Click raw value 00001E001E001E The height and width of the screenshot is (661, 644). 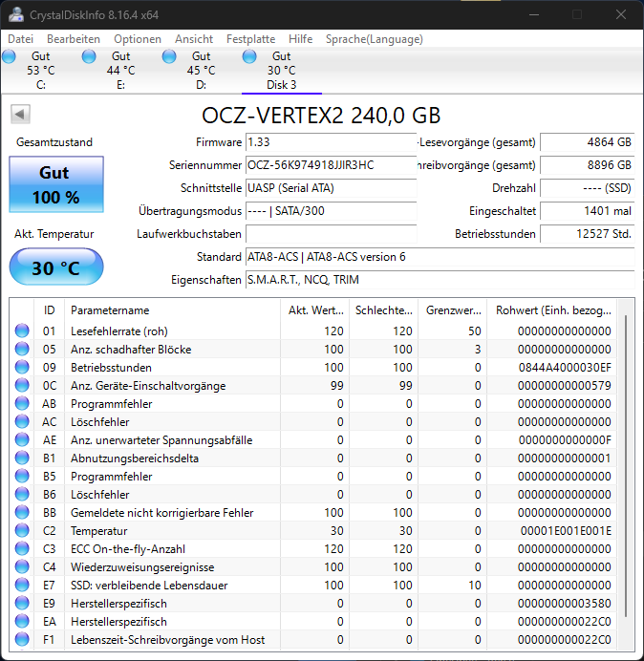(566, 531)
